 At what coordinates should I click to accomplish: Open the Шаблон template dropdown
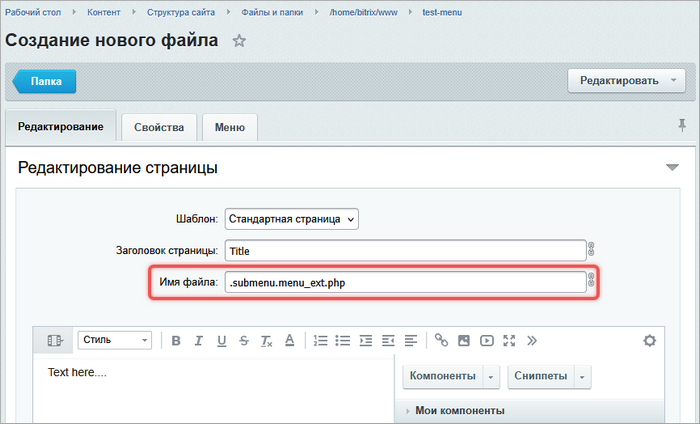click(x=291, y=218)
